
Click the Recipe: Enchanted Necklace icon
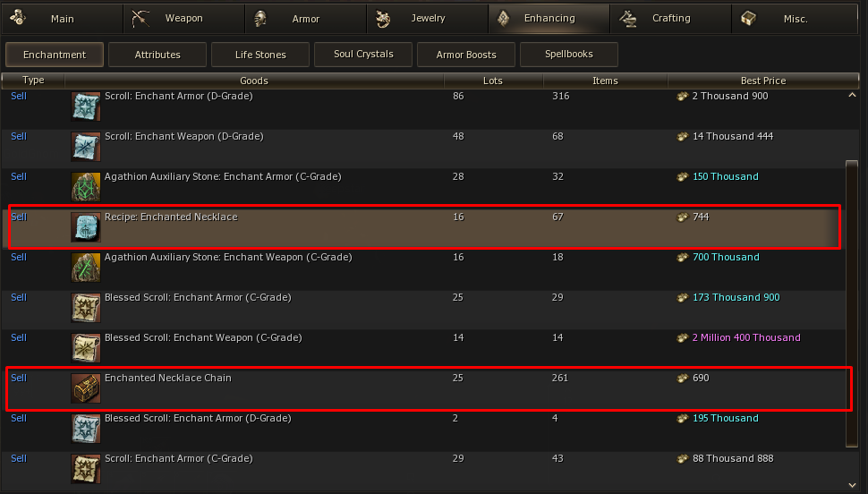[86, 227]
